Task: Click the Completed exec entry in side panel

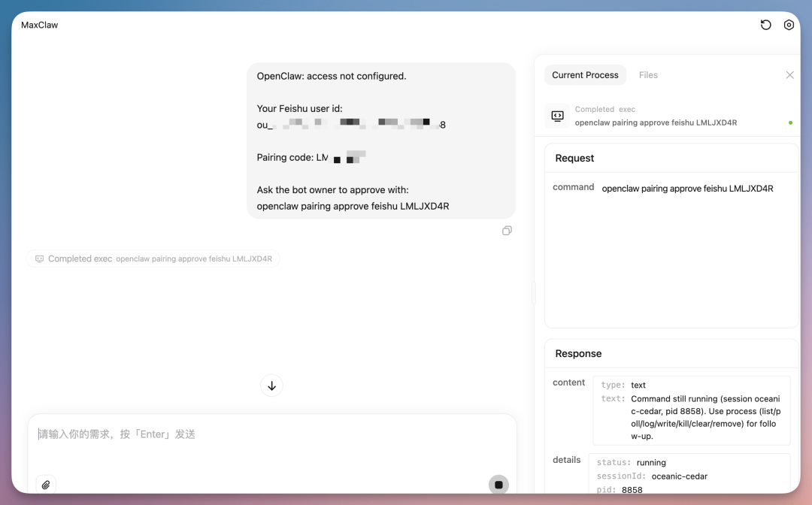Action: (x=655, y=116)
